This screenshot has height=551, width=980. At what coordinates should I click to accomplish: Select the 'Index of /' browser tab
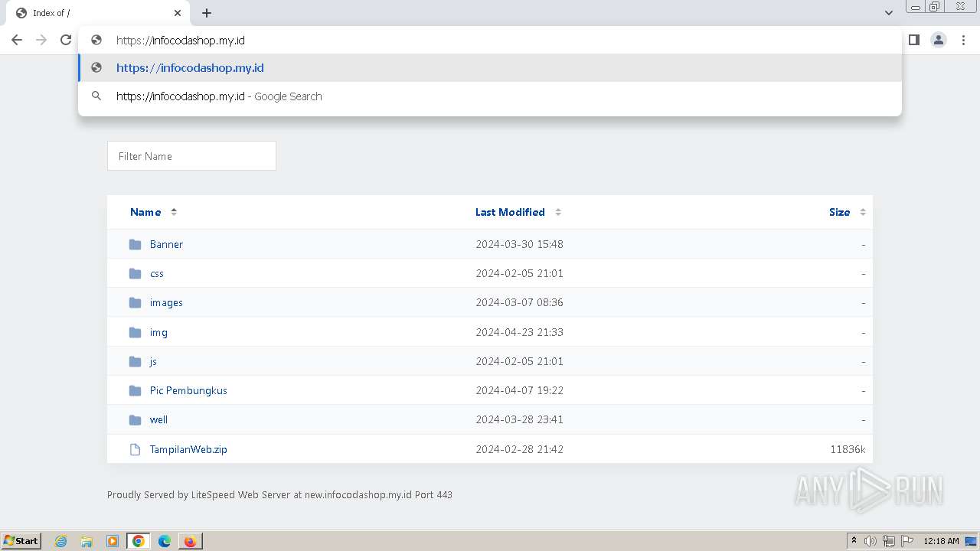(x=98, y=13)
